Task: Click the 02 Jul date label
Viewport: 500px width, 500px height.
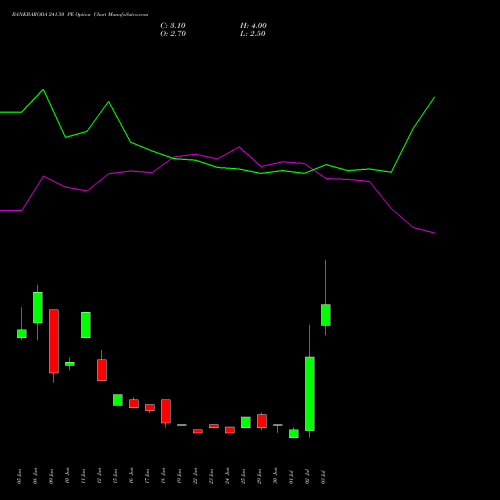Action: [x=308, y=476]
